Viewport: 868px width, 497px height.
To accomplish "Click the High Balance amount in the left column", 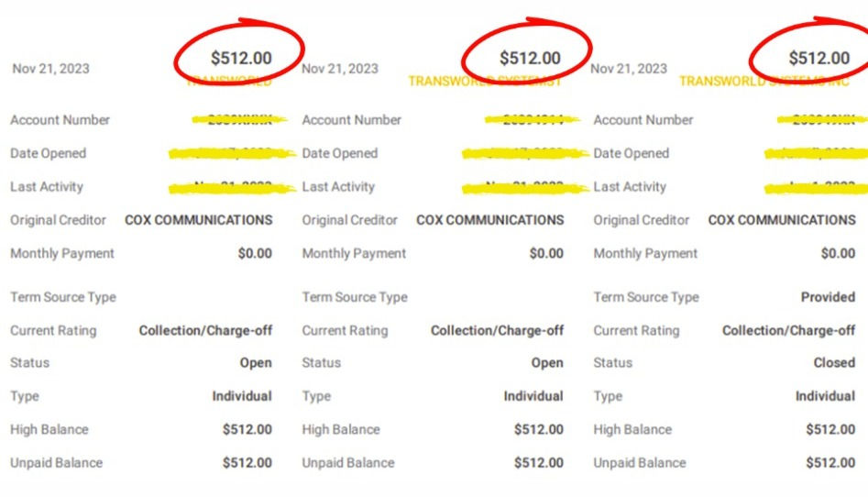I will [247, 429].
